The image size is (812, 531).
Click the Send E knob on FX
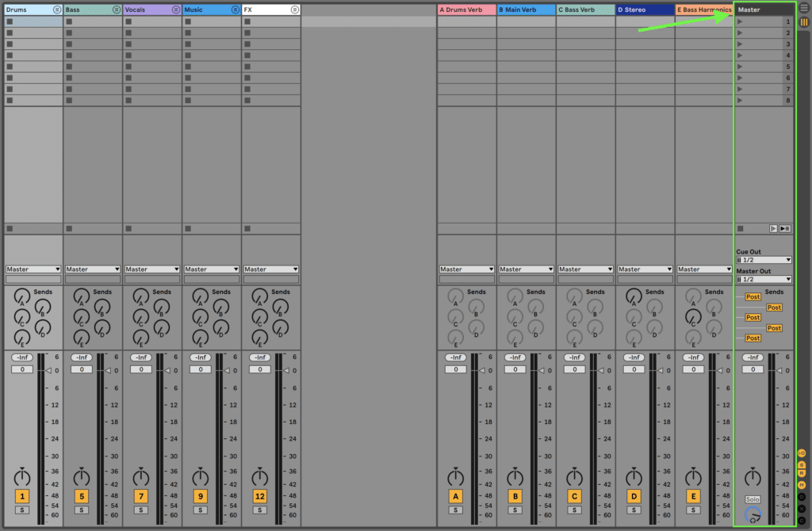click(x=260, y=338)
